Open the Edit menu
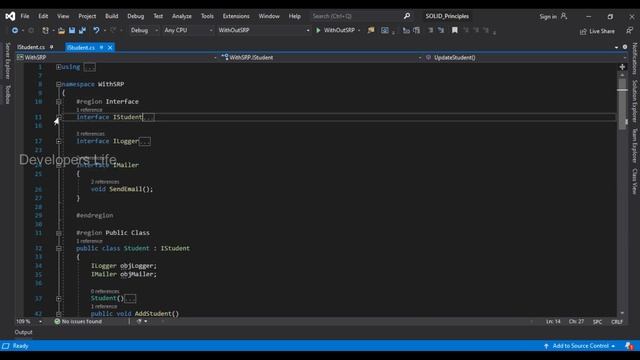This screenshot has width=640, height=360. [x=43, y=16]
